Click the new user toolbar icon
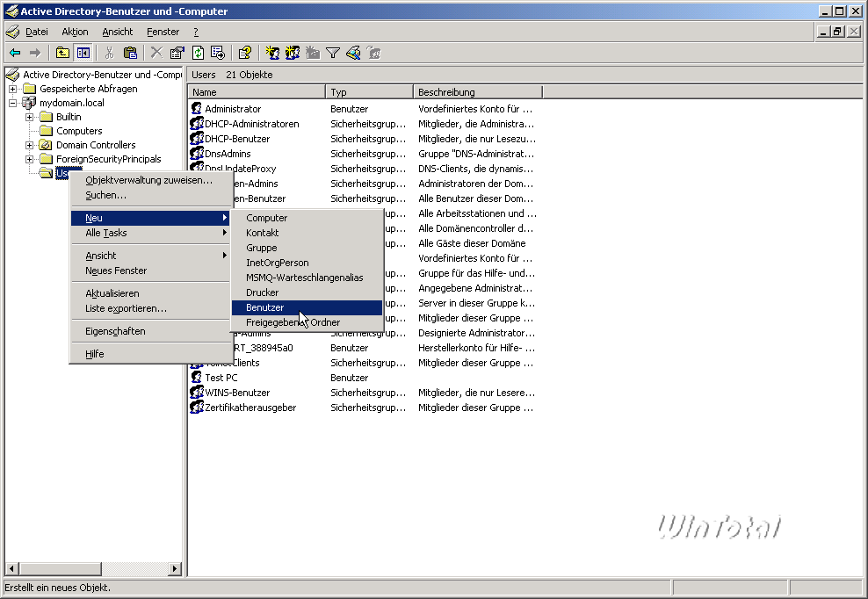The width and height of the screenshot is (868, 599). pyautogui.click(x=272, y=53)
